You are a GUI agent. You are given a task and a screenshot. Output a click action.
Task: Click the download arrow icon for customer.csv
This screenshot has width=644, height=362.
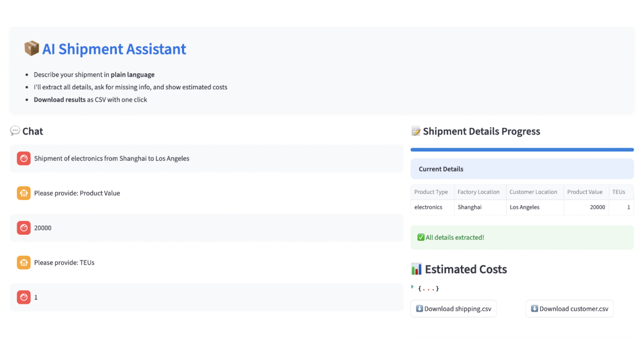click(x=534, y=309)
